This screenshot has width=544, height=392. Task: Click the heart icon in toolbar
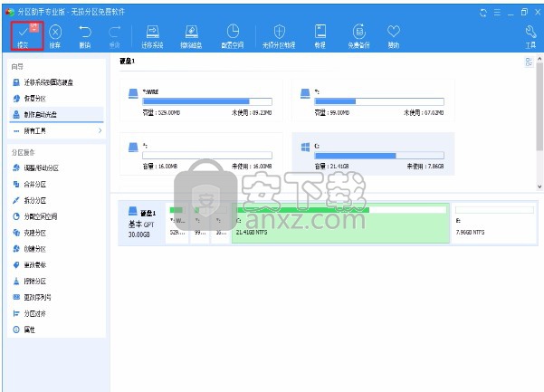tap(394, 31)
